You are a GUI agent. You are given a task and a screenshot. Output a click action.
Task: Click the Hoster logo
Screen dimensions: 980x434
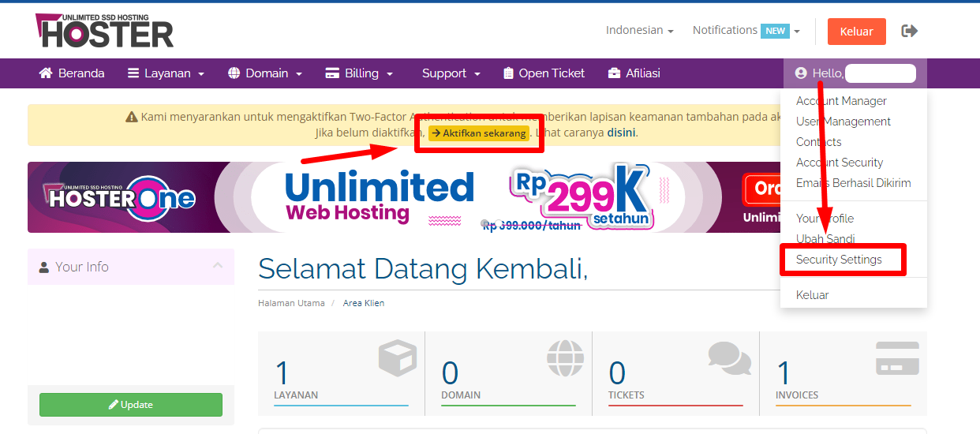click(104, 30)
